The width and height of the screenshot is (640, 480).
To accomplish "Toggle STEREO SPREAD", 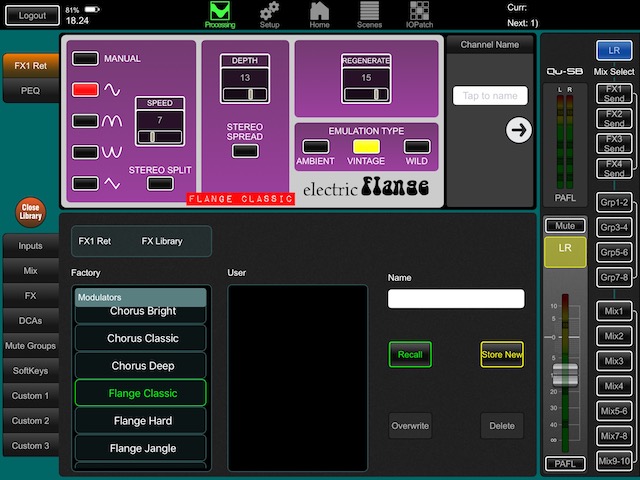I will pyautogui.click(x=245, y=151).
